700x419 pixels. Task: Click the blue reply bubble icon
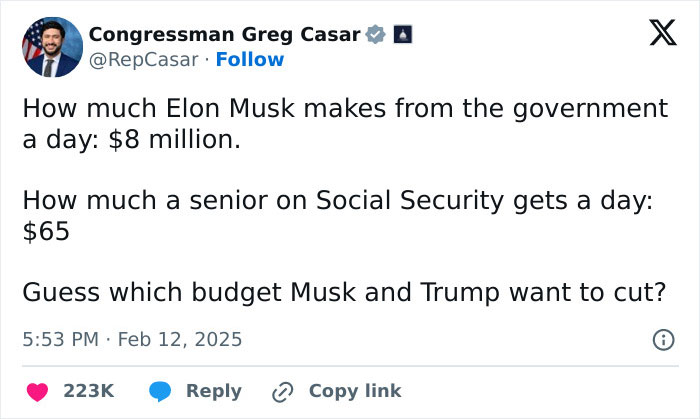coord(160,391)
